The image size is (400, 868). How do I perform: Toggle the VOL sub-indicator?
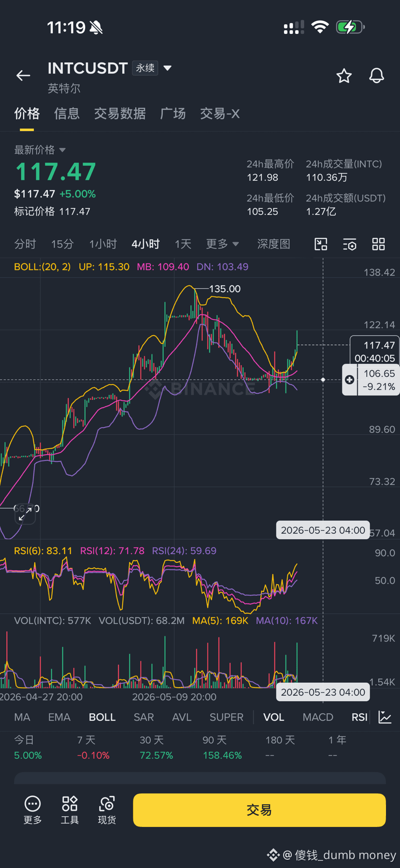pyautogui.click(x=273, y=717)
